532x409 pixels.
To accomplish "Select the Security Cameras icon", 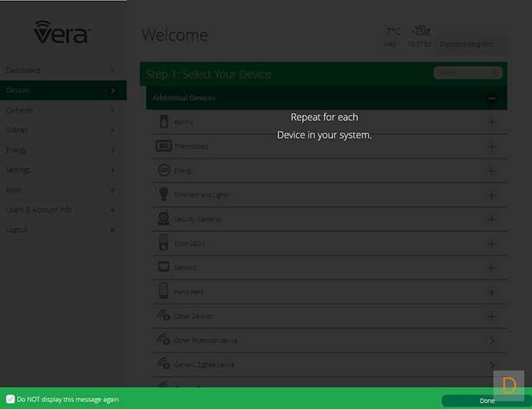I will click(163, 219).
